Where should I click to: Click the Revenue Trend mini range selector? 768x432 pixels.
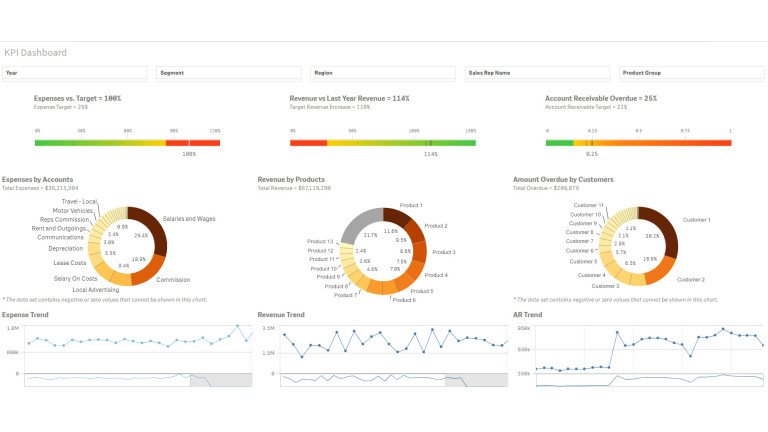coord(382,380)
